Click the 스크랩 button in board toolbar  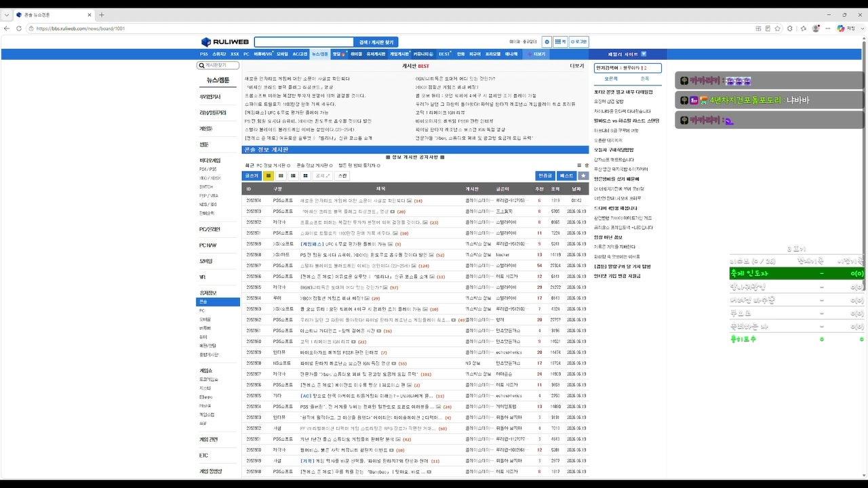click(342, 176)
